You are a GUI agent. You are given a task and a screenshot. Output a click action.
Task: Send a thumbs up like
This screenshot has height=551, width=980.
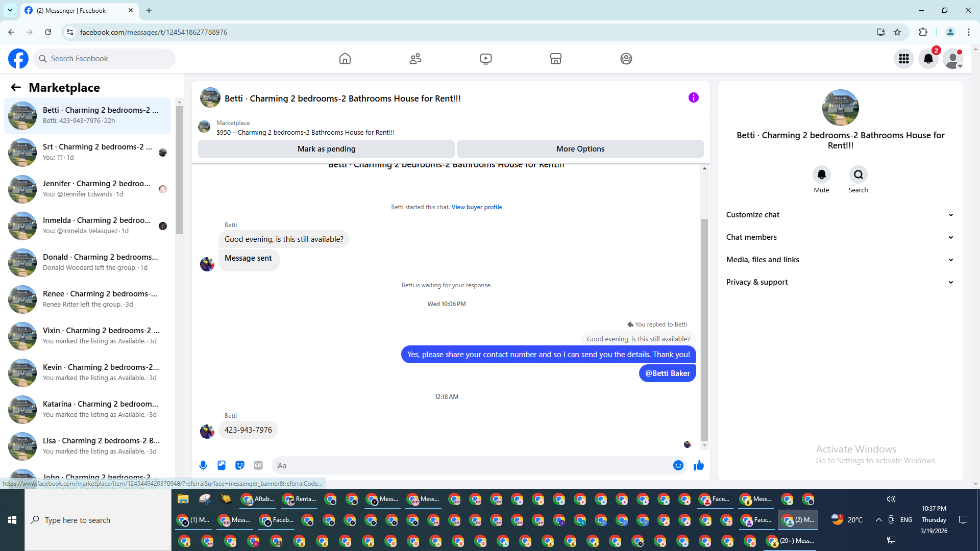tap(699, 465)
